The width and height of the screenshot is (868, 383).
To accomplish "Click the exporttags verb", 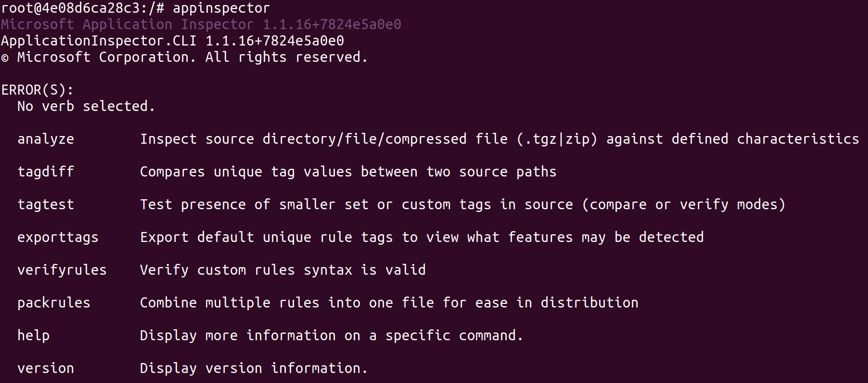I will click(x=58, y=237).
